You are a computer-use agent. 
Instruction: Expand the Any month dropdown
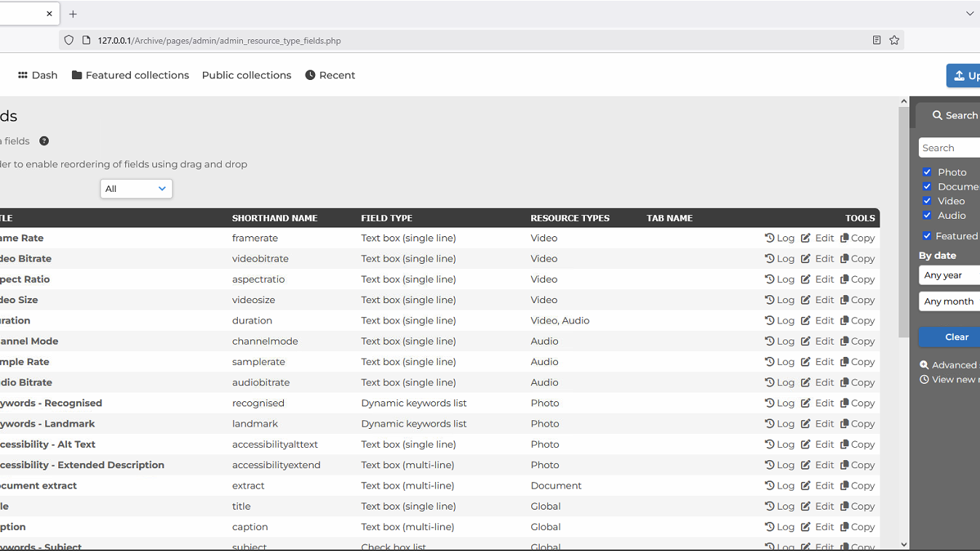(949, 302)
